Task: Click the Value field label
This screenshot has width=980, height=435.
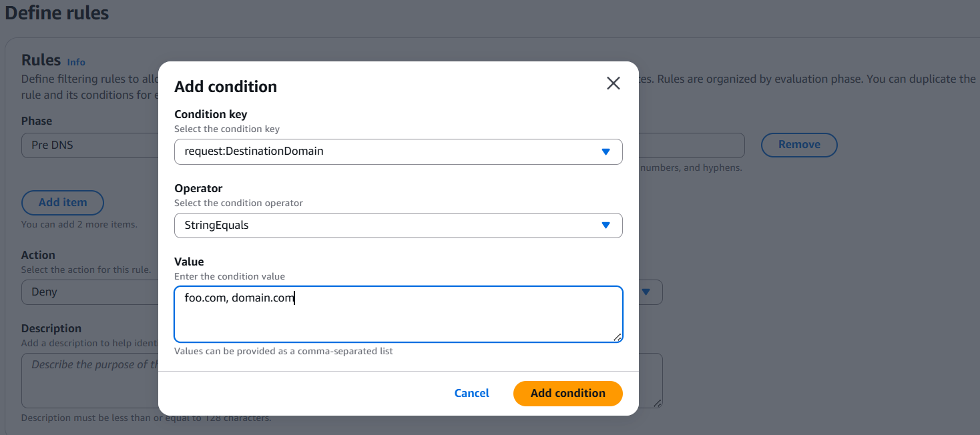Action: [x=189, y=262]
